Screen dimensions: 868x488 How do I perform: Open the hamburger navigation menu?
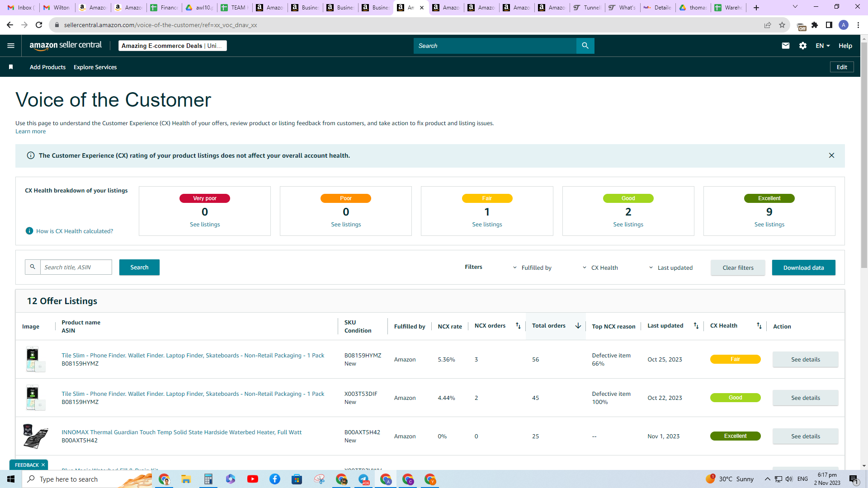11,46
